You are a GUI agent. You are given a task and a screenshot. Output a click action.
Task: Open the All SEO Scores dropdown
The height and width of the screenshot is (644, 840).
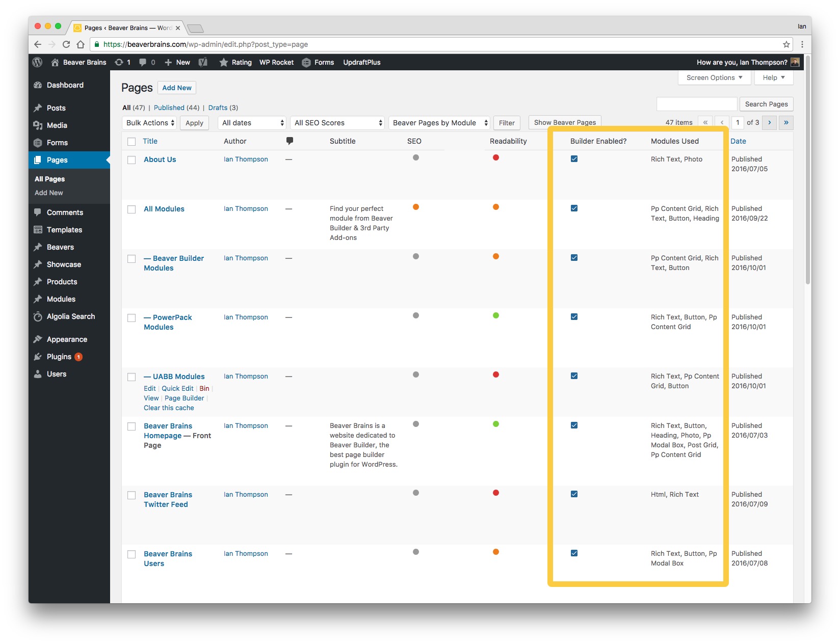coord(337,123)
